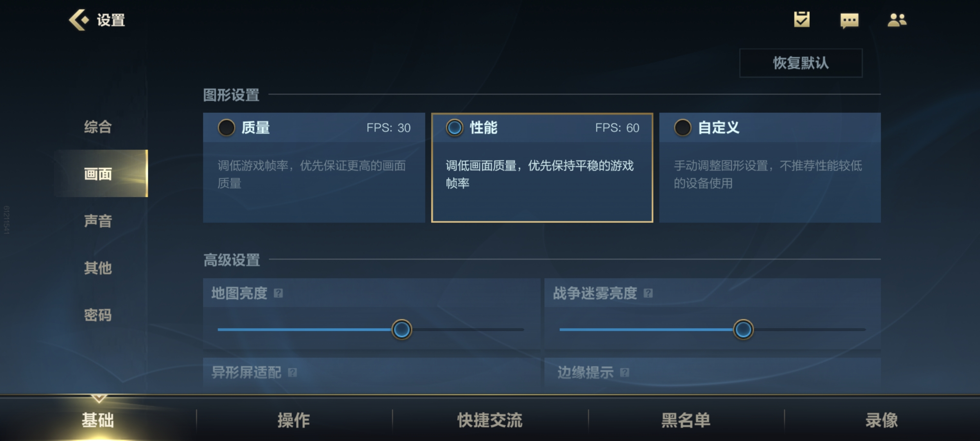Show help for 地图亮度
980x441 pixels.
click(x=278, y=293)
